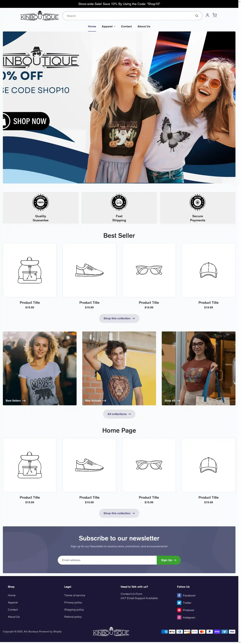Open the Contact menu item
This screenshot has width=241, height=644.
pos(126,26)
